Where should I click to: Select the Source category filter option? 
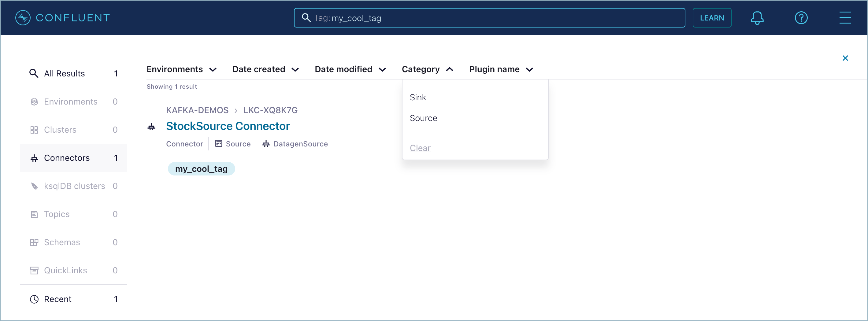(424, 118)
